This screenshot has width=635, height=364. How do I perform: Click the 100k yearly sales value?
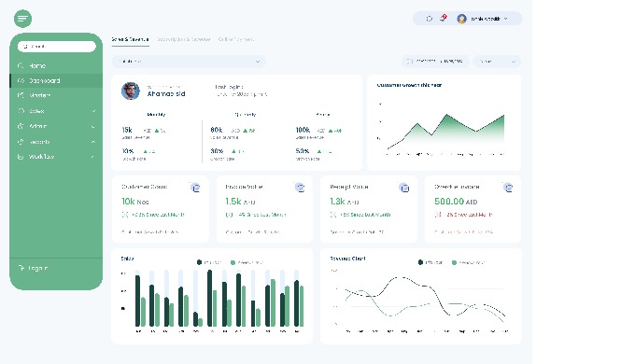tap(303, 130)
